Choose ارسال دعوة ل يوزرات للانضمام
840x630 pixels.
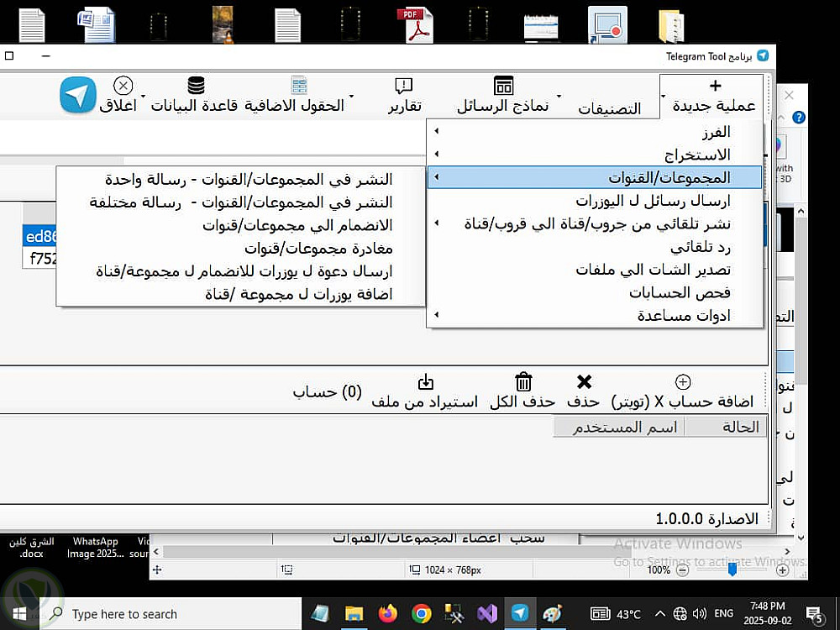(240, 271)
